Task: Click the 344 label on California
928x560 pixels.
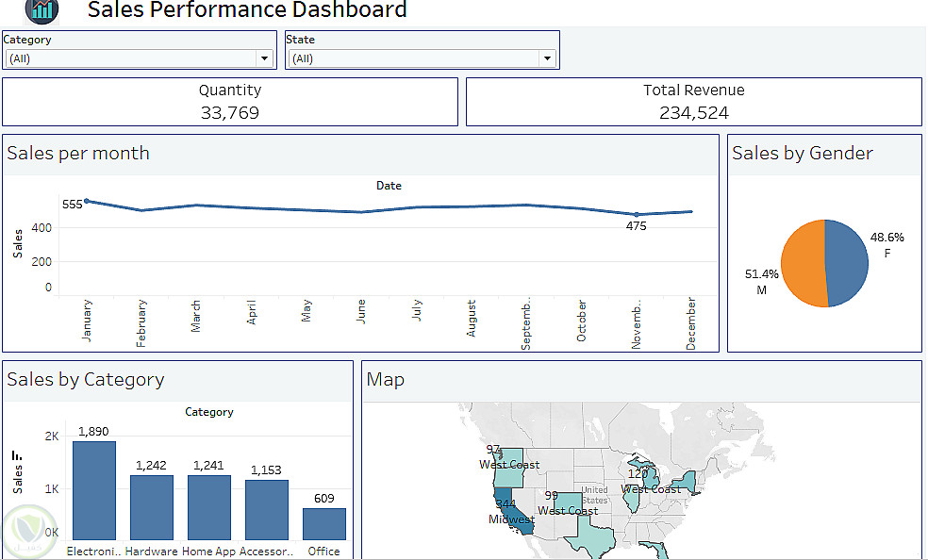Action: 505,504
